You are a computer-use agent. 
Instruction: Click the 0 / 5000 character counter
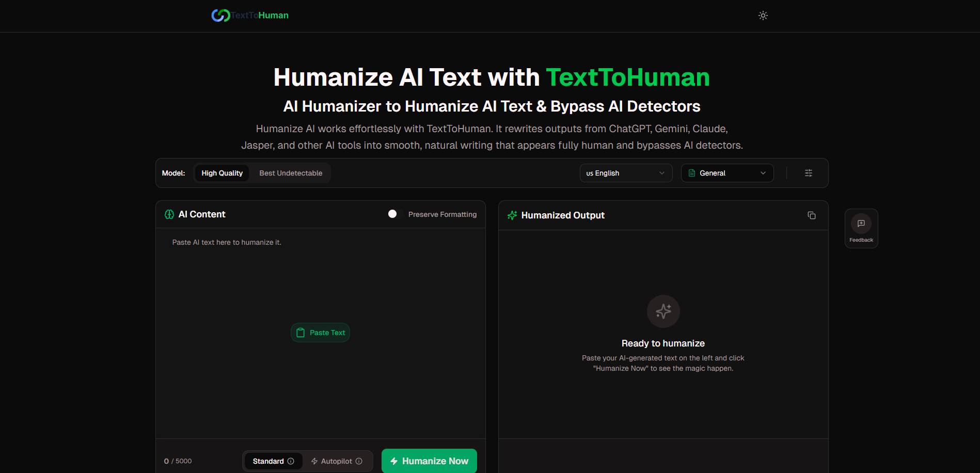coord(178,461)
